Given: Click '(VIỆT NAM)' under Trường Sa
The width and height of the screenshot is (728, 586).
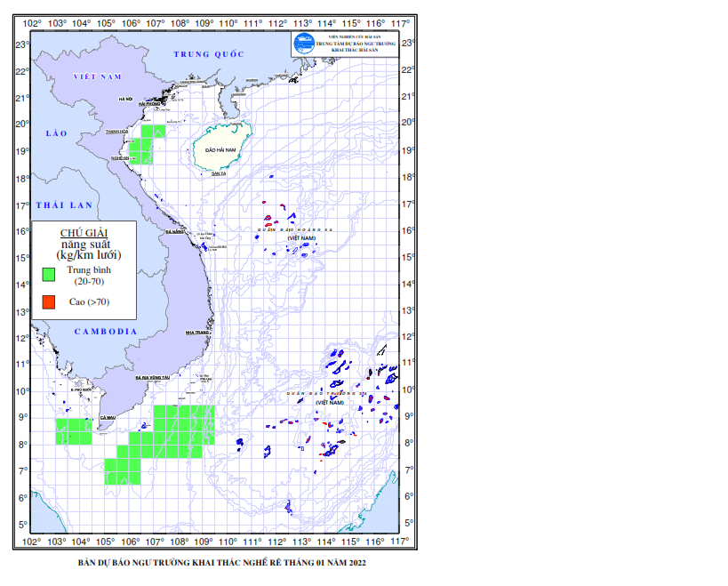Looking at the screenshot, I should pos(330,403).
